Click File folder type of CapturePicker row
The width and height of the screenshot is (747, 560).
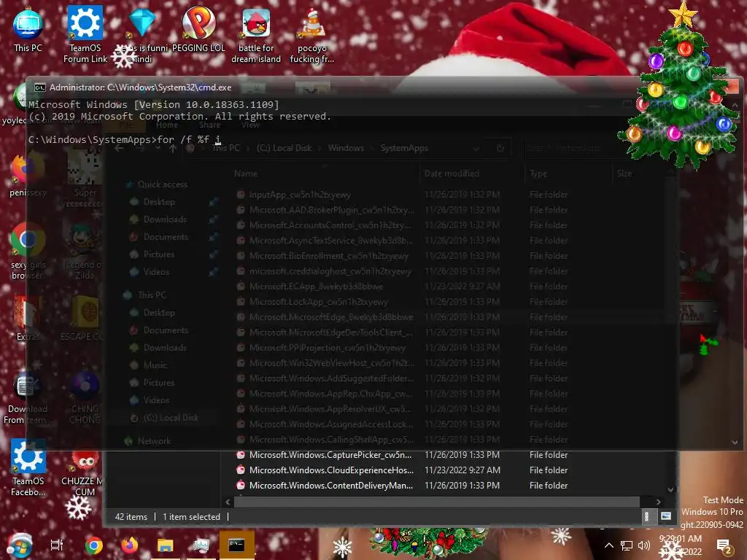pos(549,455)
